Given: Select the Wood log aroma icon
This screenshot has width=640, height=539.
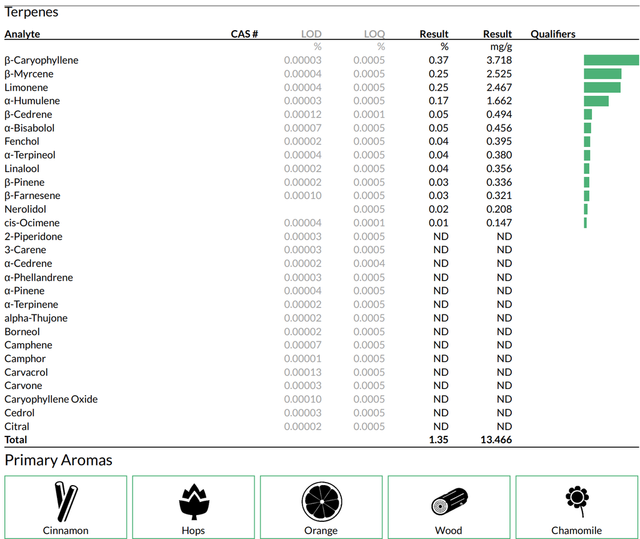Looking at the screenshot, I should [449, 501].
